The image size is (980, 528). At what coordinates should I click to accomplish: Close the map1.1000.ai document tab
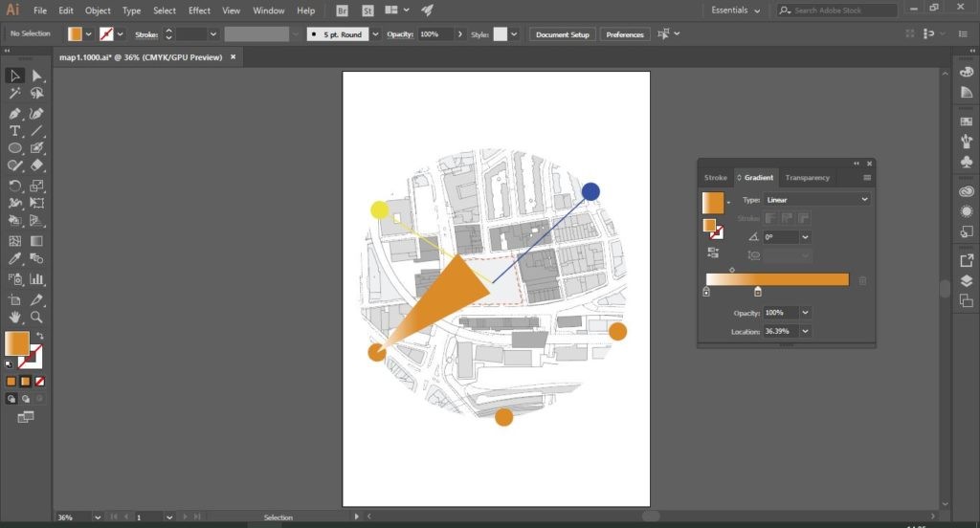pyautogui.click(x=234, y=56)
